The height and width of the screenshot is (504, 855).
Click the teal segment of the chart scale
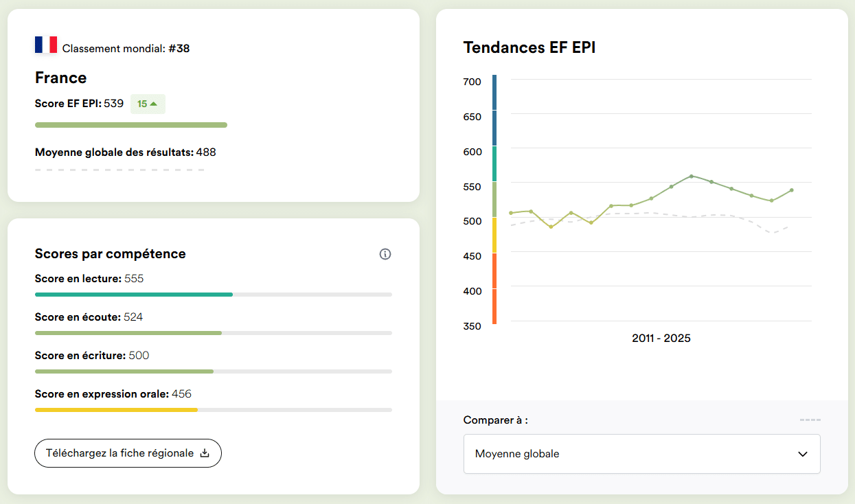point(494,164)
